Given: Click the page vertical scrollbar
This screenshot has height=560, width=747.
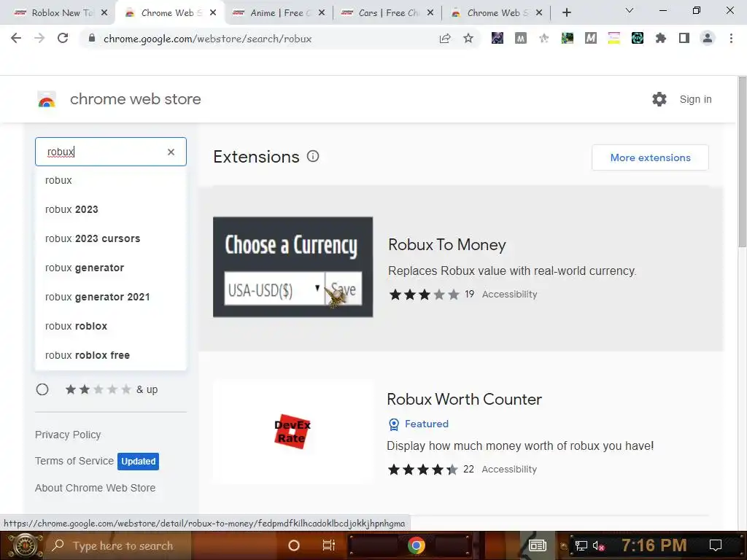Looking at the screenshot, I should (742, 162).
